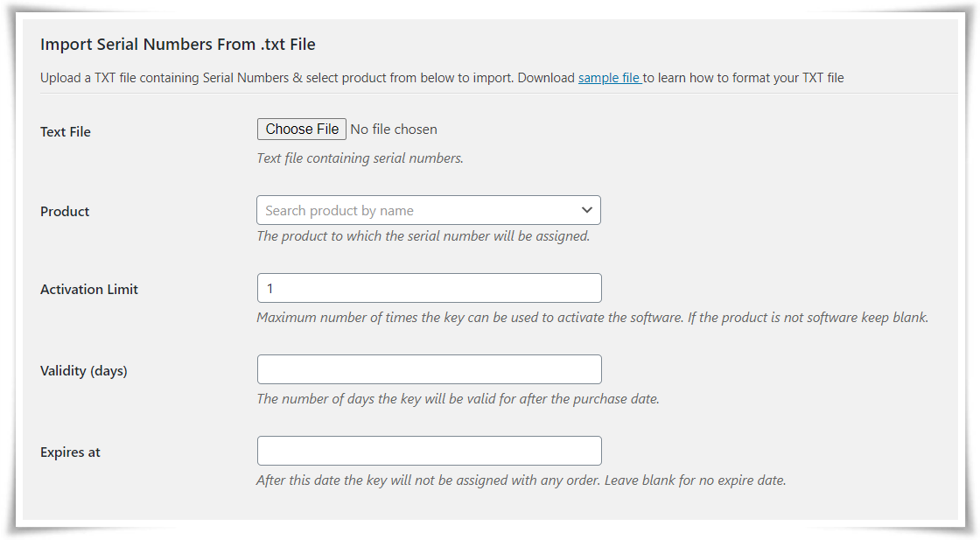Click the Text File label

point(66,132)
